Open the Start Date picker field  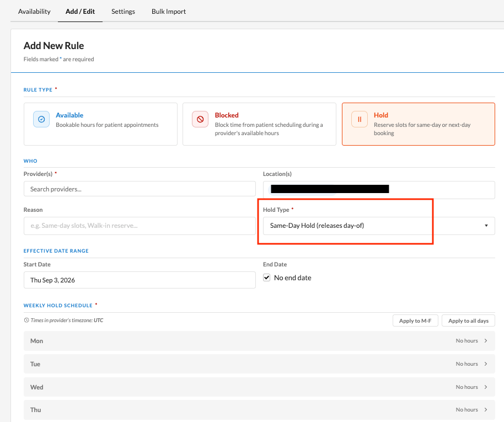(140, 280)
